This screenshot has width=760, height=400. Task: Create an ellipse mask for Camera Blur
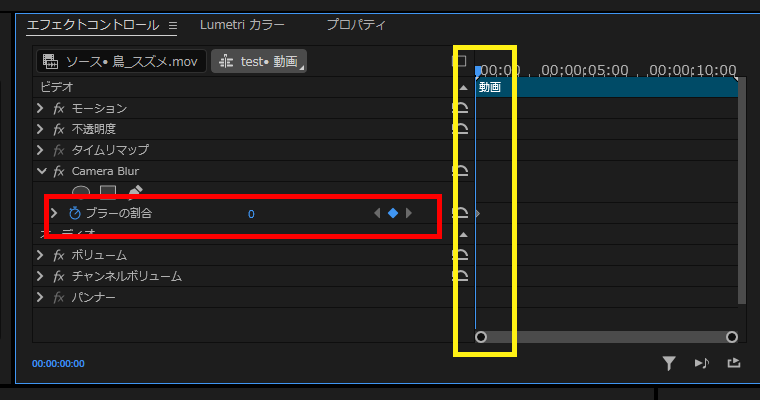pos(80,192)
